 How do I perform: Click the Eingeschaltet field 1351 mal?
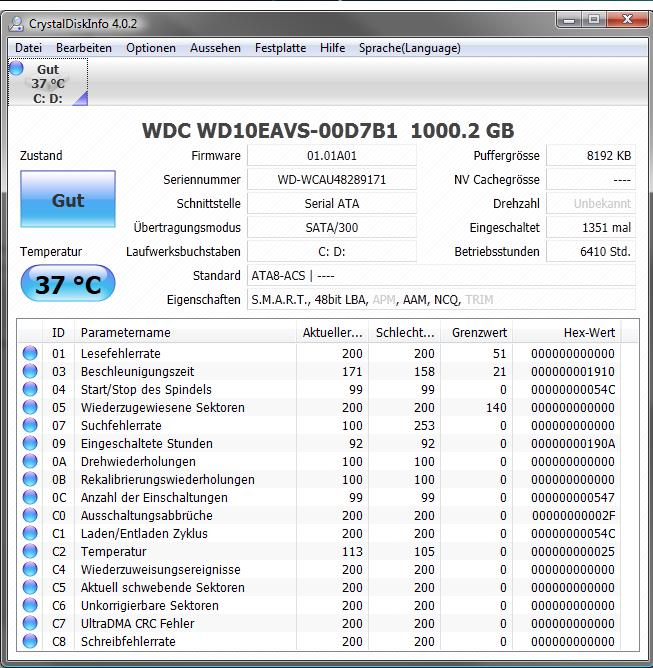point(591,227)
